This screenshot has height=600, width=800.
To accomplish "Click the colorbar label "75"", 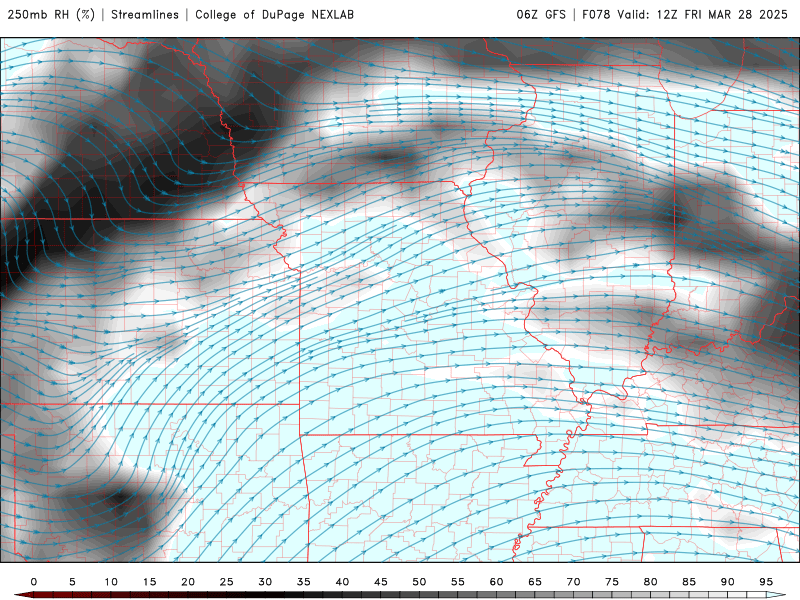I will [612, 582].
